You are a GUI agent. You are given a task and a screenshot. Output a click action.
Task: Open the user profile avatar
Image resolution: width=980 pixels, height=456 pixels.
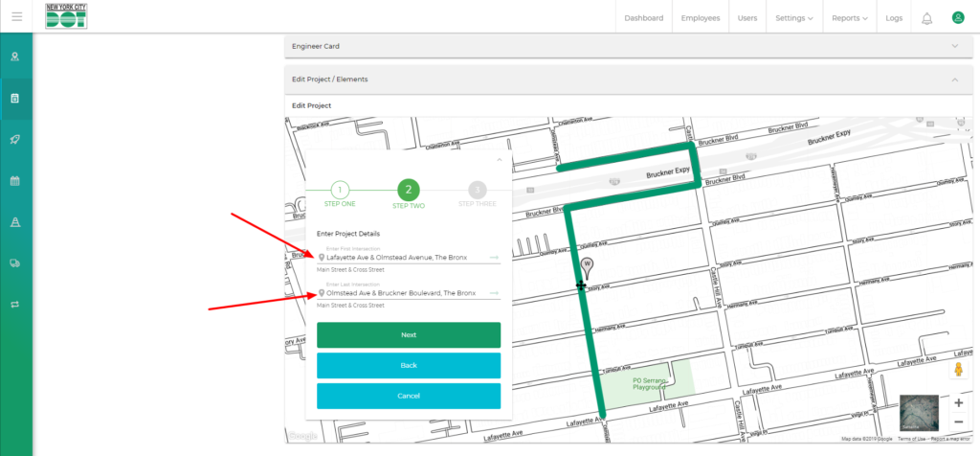point(957,17)
